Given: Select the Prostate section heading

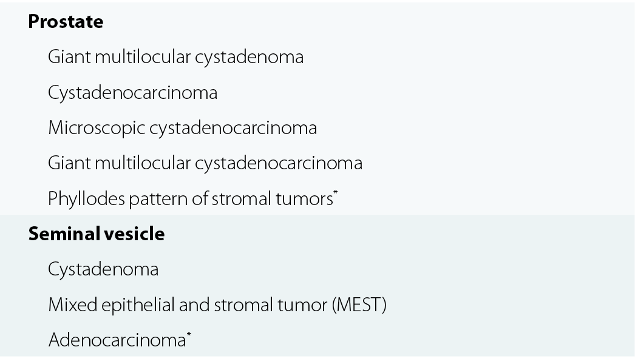Looking at the screenshot, I should tap(66, 21).
